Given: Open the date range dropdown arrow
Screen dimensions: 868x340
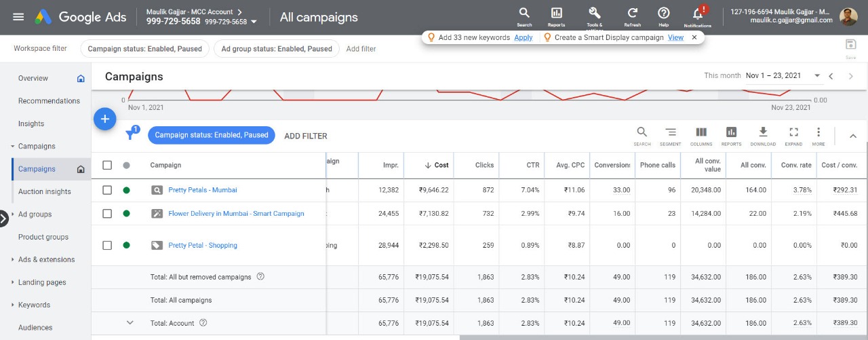Looking at the screenshot, I should coord(817,76).
